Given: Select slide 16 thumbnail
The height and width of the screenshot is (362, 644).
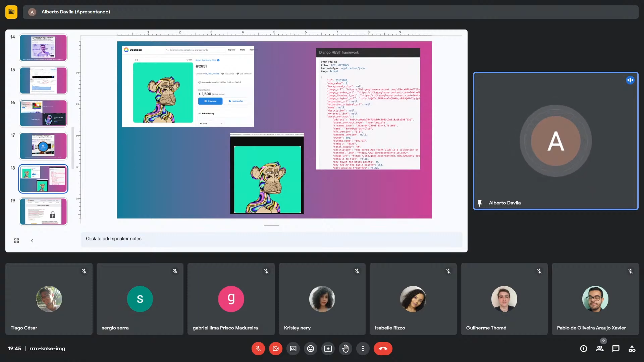Looking at the screenshot, I should (x=43, y=113).
